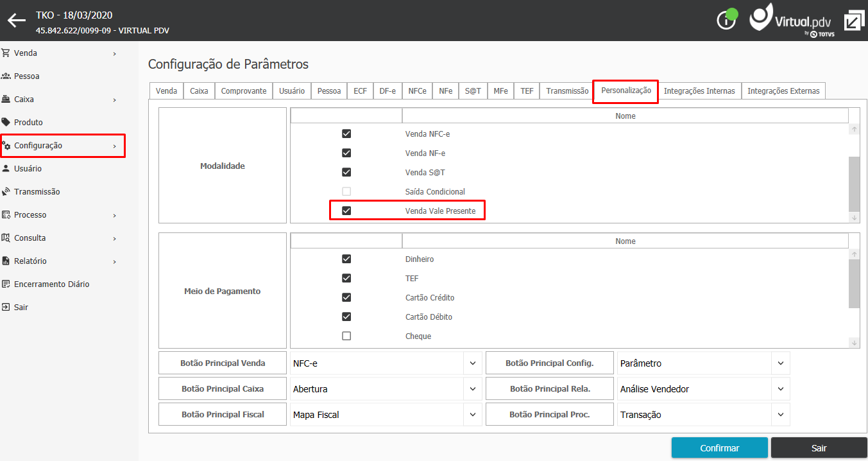Open Encerramento Diário from the sidebar

51,284
